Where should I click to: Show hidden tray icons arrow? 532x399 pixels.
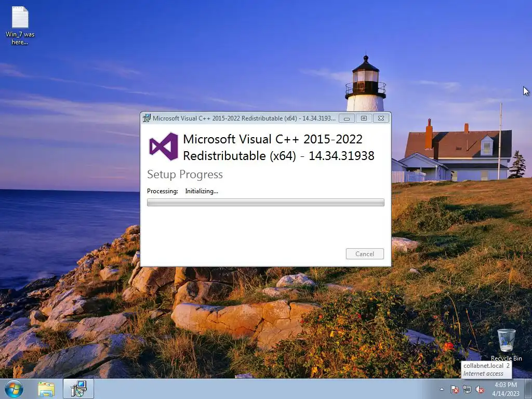point(442,389)
